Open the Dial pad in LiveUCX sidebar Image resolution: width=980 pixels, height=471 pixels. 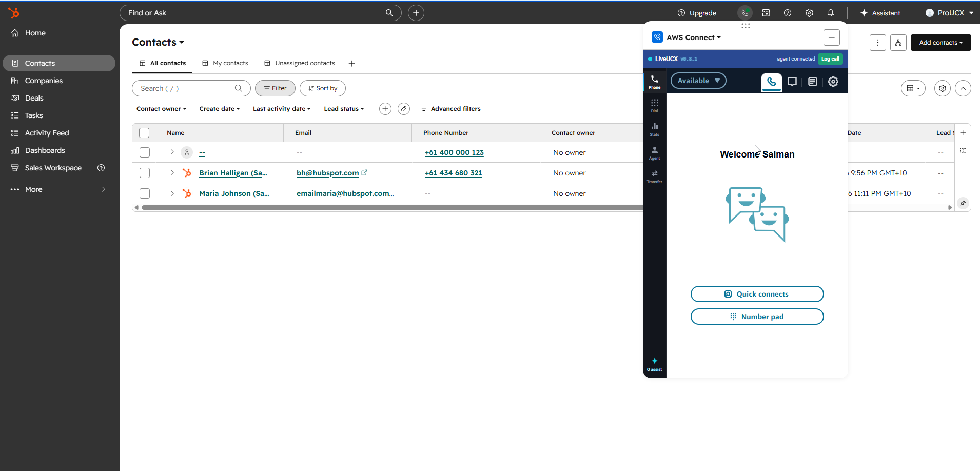pyautogui.click(x=655, y=105)
